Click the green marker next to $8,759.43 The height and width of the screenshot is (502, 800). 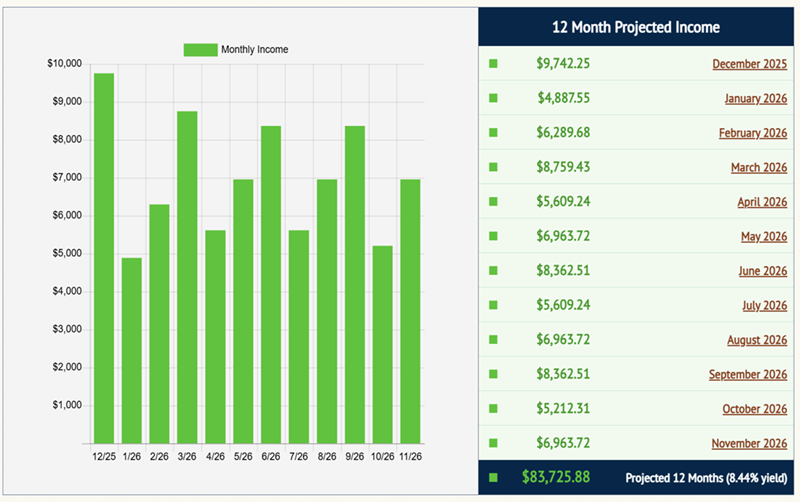[493, 168]
